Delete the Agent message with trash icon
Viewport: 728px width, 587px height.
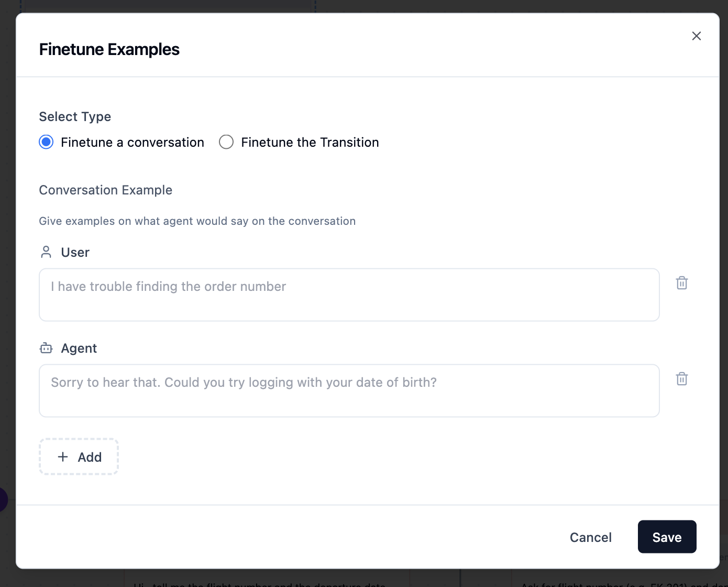[x=681, y=379]
